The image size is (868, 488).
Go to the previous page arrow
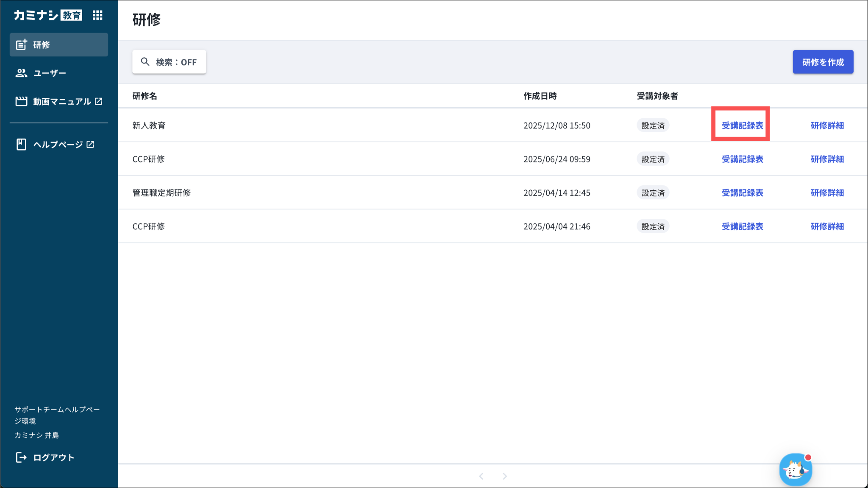(481, 476)
